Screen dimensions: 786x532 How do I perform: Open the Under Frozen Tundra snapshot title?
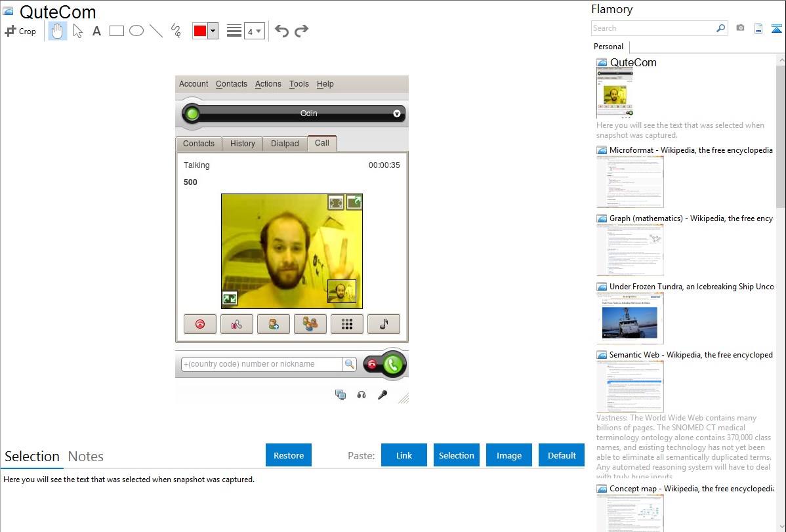(692, 286)
